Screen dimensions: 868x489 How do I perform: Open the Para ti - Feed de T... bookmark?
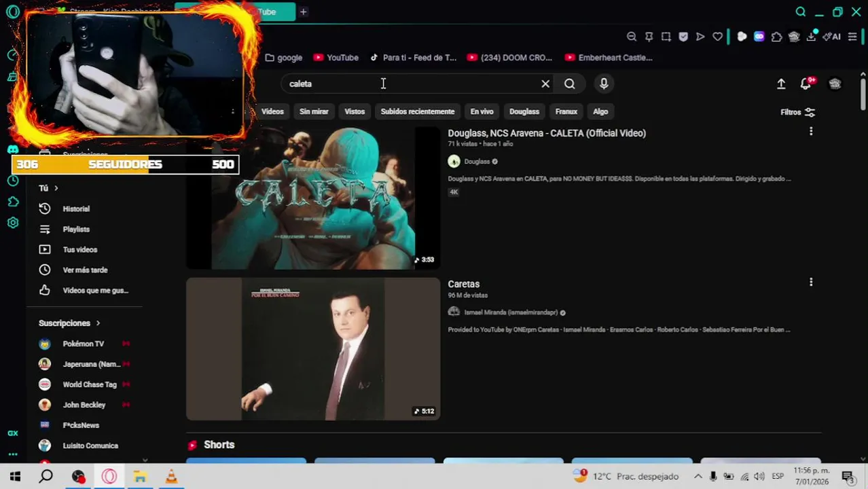tap(413, 58)
